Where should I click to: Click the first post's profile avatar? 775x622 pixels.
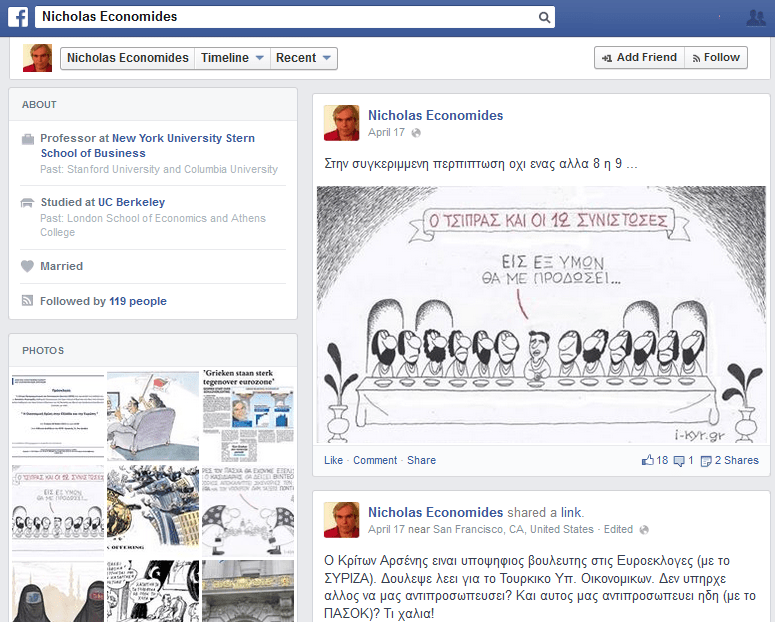click(342, 123)
